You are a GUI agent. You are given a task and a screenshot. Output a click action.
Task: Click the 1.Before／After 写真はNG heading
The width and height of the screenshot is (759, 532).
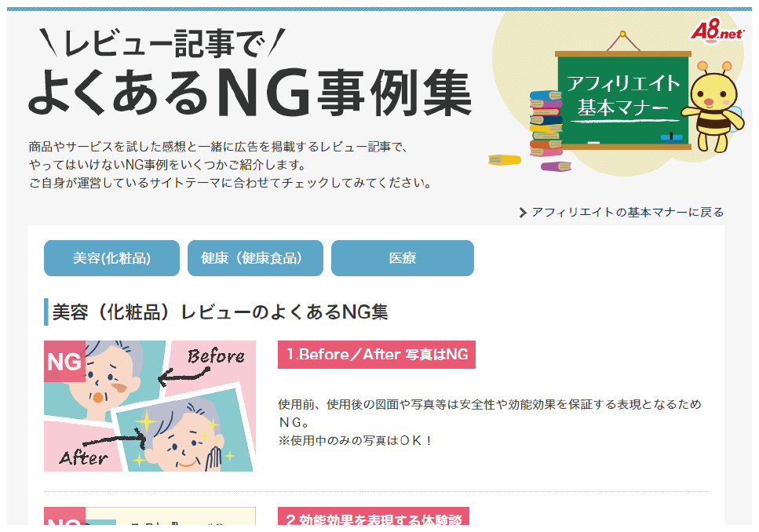pyautogui.click(x=377, y=355)
